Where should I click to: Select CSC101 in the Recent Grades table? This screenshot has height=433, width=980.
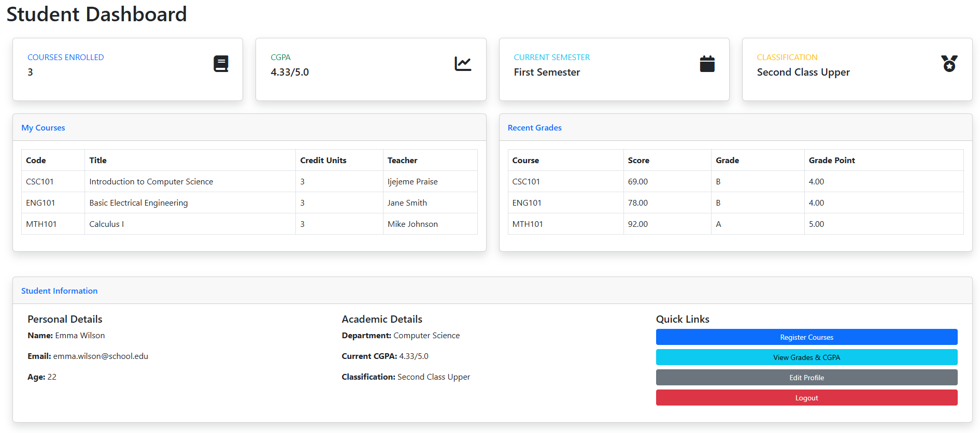526,181
